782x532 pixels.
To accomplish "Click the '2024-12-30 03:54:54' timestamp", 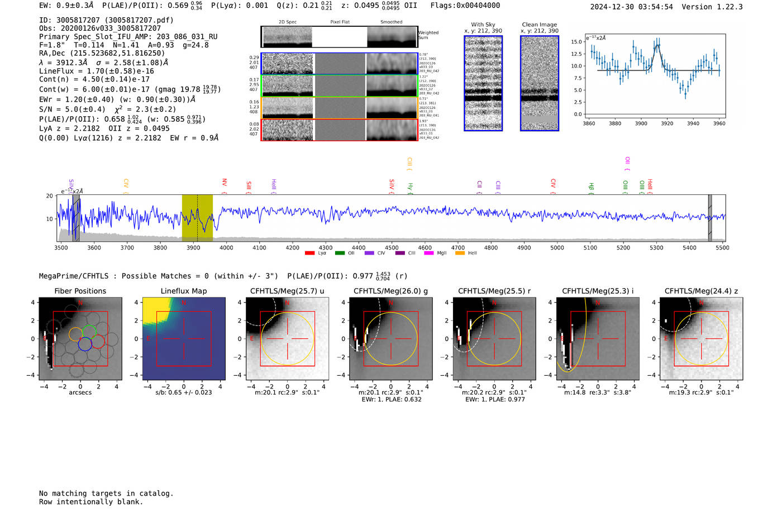I will point(632,7).
